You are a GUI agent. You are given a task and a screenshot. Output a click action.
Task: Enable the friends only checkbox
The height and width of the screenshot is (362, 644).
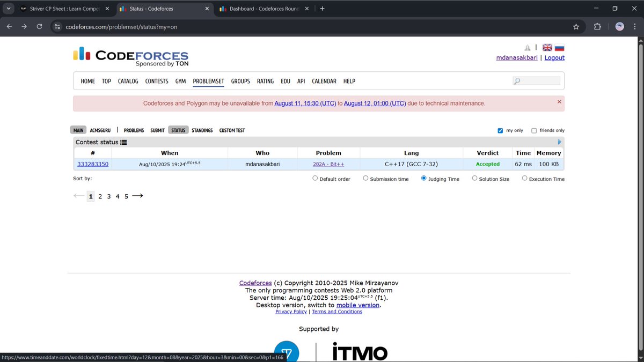click(x=534, y=130)
